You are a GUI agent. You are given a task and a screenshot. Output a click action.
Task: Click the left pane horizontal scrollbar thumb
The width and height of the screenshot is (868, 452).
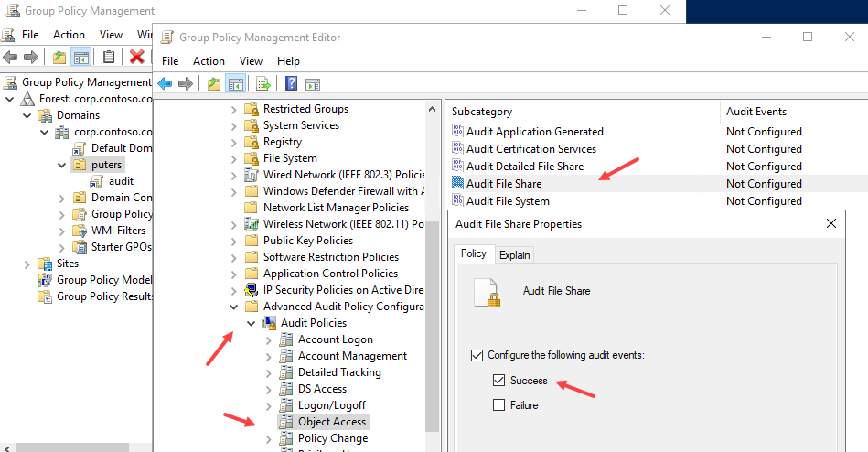click(72, 447)
